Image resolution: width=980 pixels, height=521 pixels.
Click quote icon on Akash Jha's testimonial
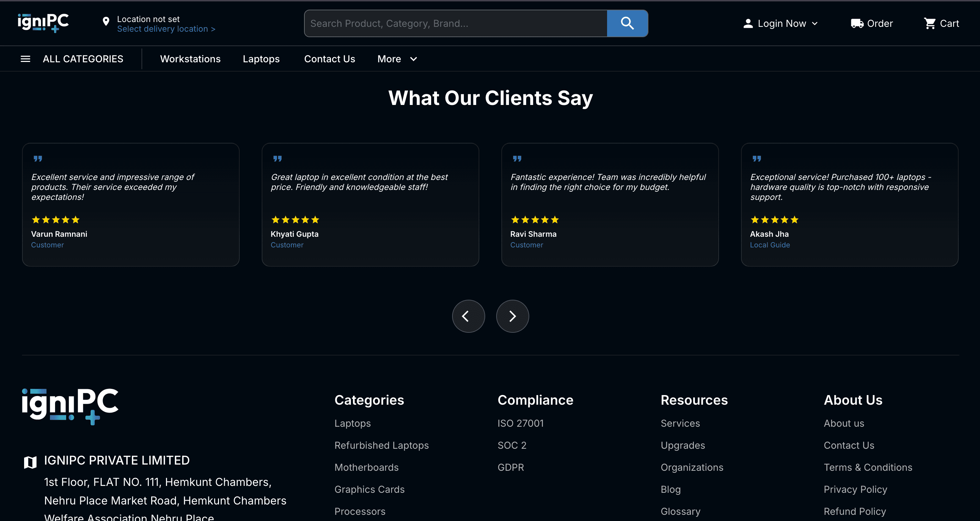[x=757, y=159]
